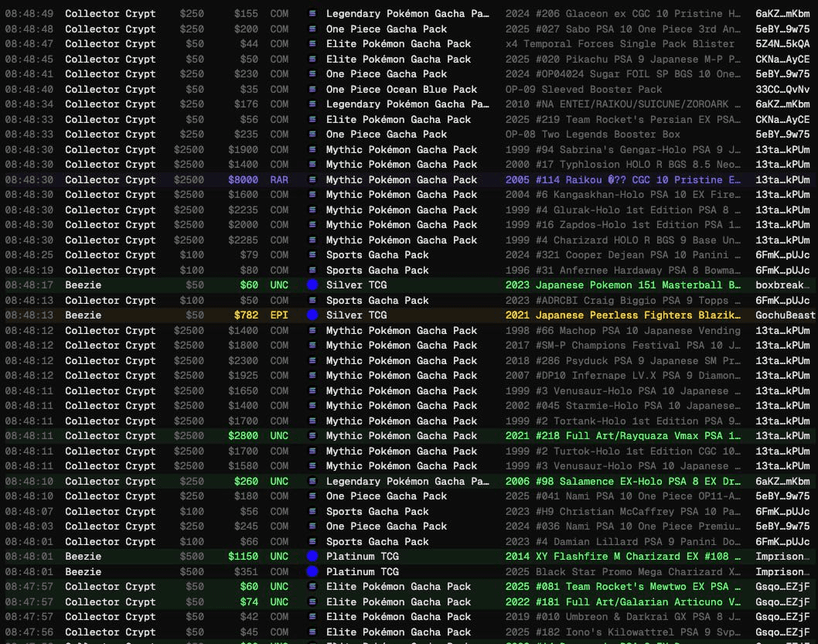Click the pack icon in the Sabo PSA 10 row
Image resolution: width=818 pixels, height=644 pixels.
312,29
